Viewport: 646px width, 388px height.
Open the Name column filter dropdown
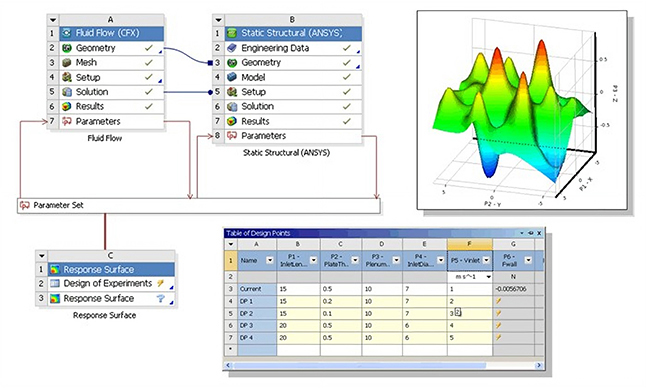point(270,260)
